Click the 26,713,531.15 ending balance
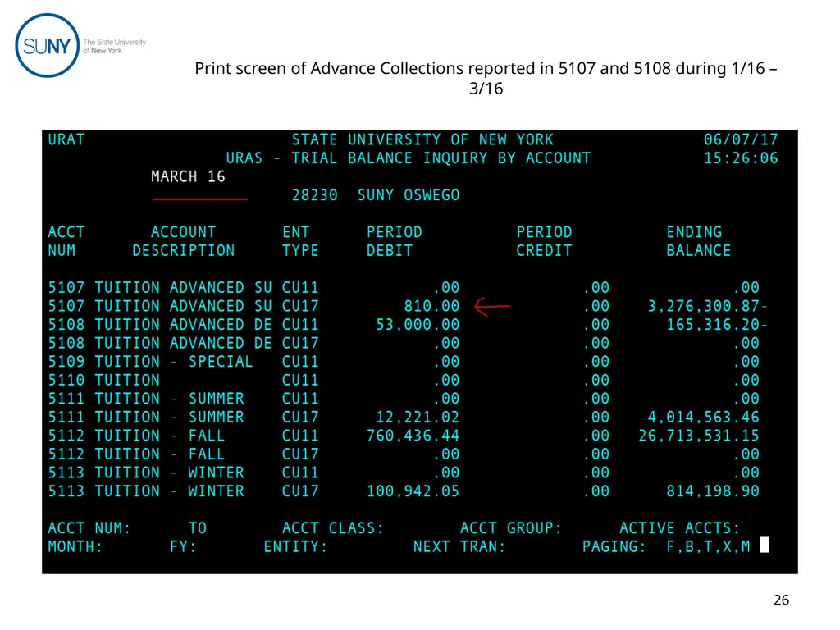840x630 pixels. point(699,436)
